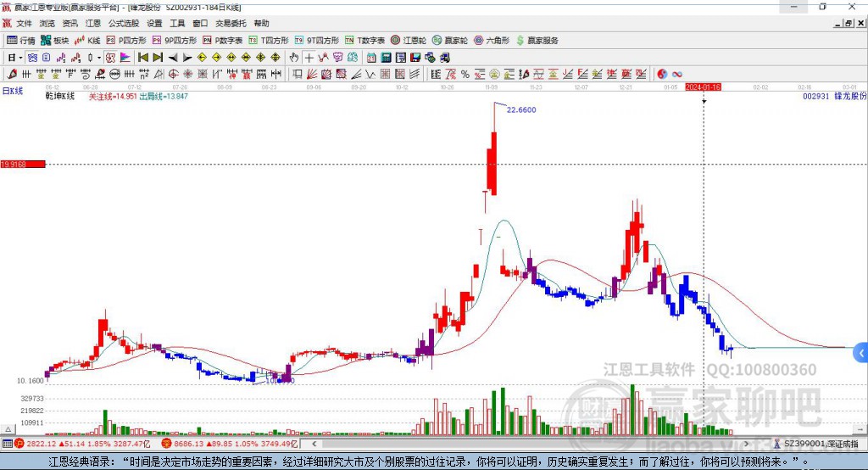Open the 设置 menu
The width and height of the screenshot is (868, 470).
tap(154, 23)
